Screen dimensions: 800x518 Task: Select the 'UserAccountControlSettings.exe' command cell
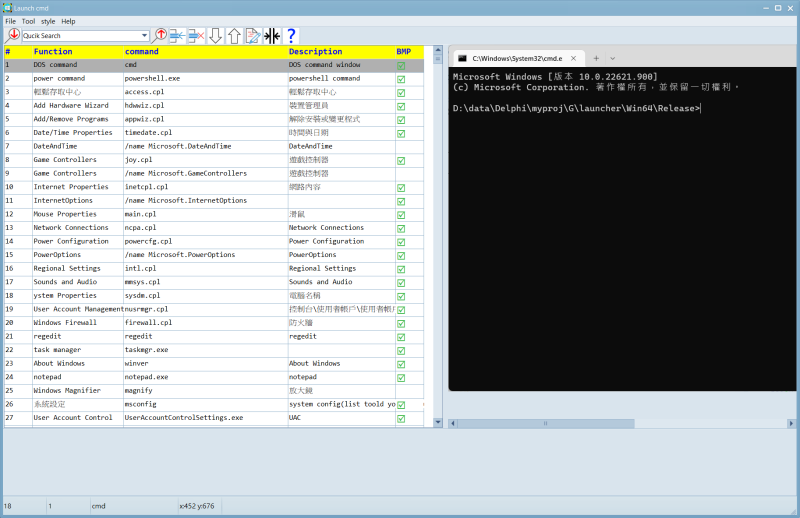click(205, 417)
